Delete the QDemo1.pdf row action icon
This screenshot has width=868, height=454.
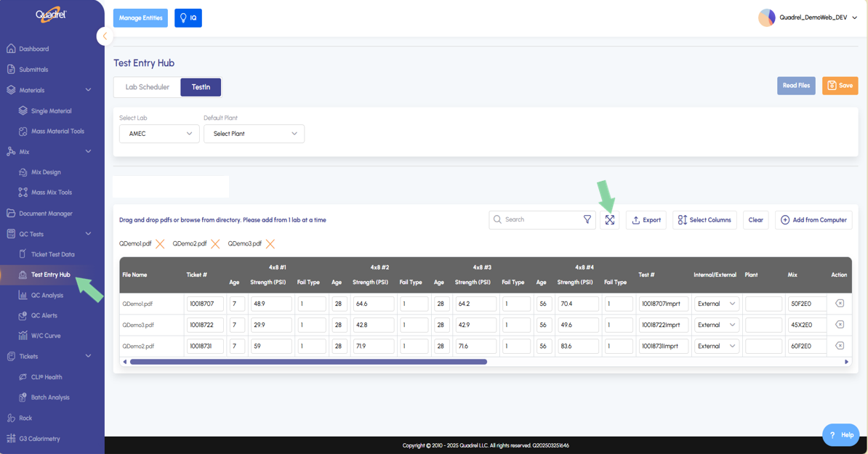pos(840,304)
